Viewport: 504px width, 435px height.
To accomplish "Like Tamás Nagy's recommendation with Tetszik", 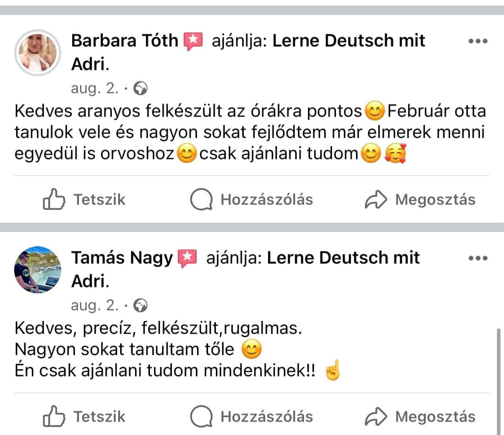I will tap(84, 417).
